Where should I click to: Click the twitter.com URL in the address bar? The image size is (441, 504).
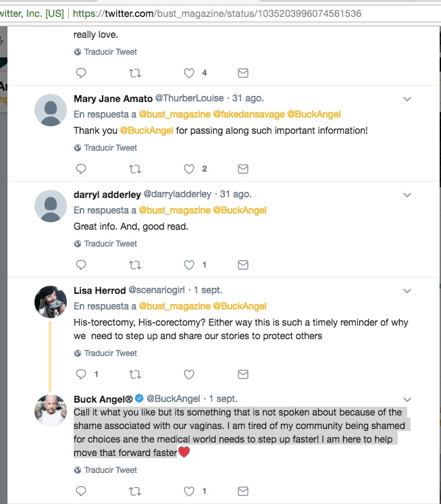coord(216,14)
